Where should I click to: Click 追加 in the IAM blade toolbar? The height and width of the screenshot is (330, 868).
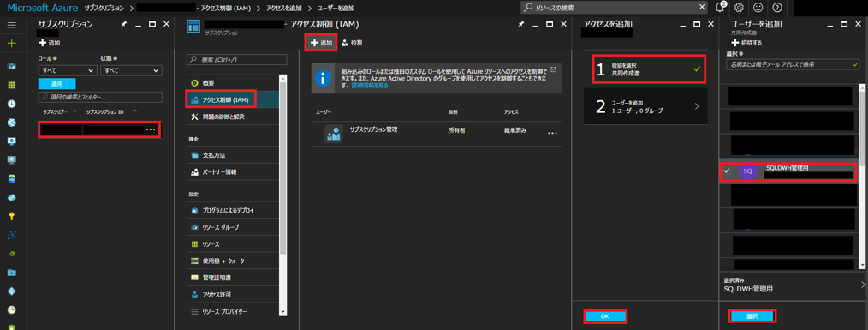tap(321, 43)
